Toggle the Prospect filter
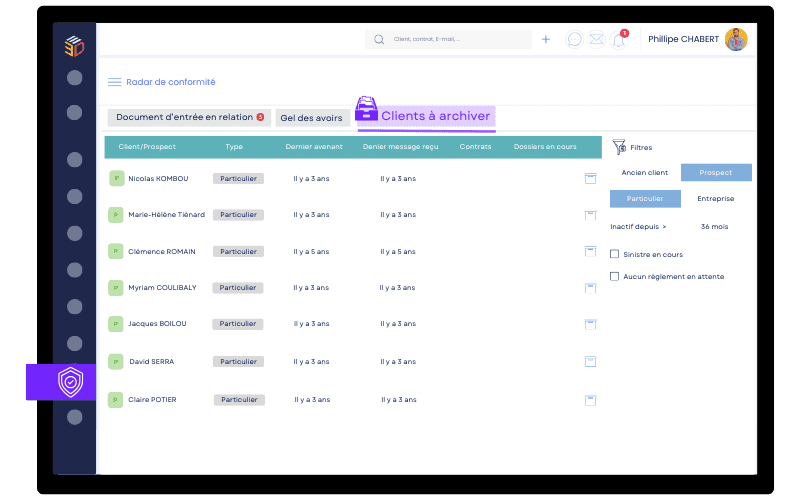The width and height of the screenshot is (800, 500). 716,172
